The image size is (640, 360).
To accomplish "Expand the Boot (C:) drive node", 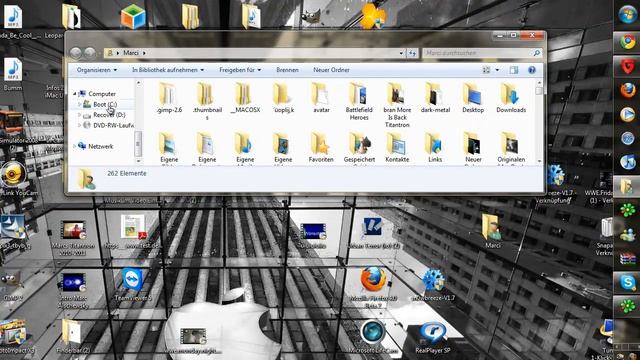I will click(x=80, y=104).
